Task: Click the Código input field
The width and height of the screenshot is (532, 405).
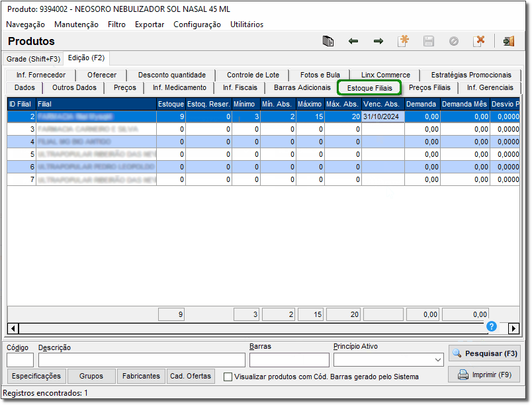Action: 20,360
